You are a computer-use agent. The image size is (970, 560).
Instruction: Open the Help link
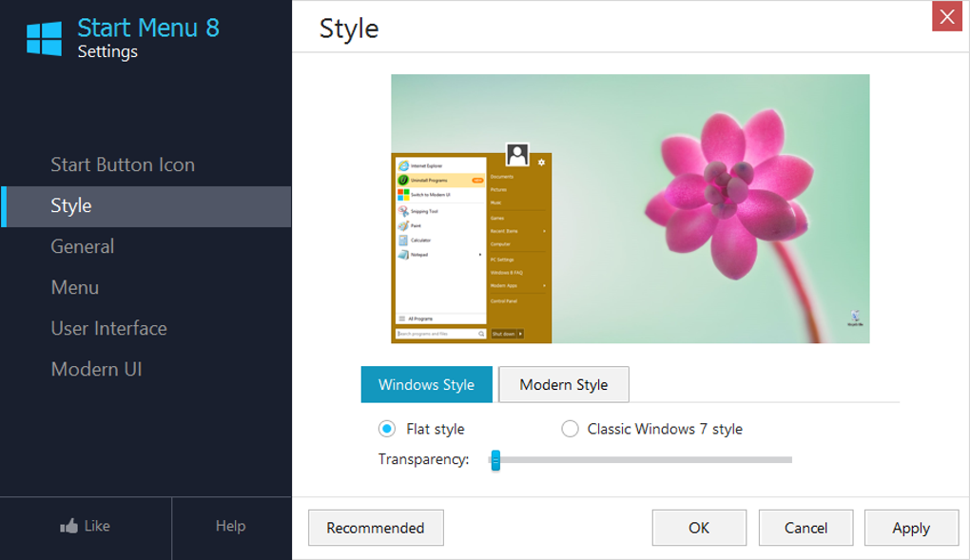[231, 526]
